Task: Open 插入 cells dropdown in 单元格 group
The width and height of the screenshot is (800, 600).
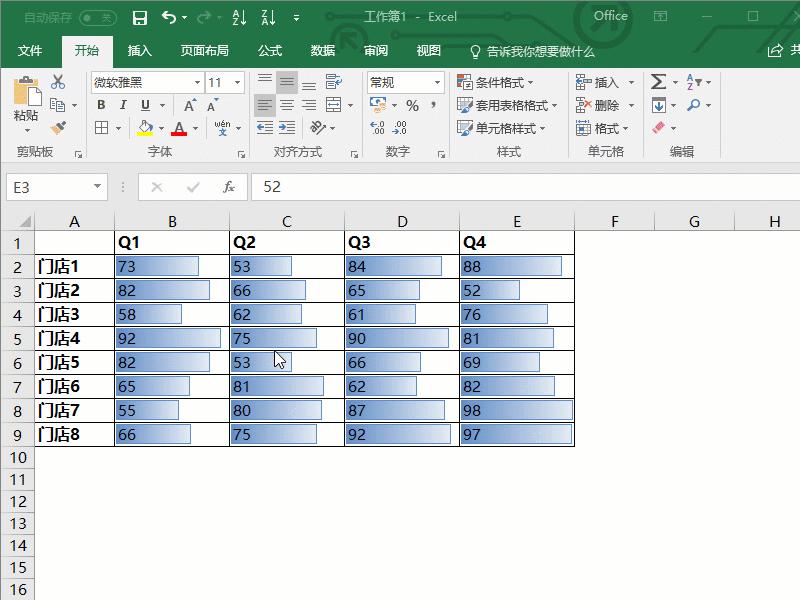Action: [605, 82]
